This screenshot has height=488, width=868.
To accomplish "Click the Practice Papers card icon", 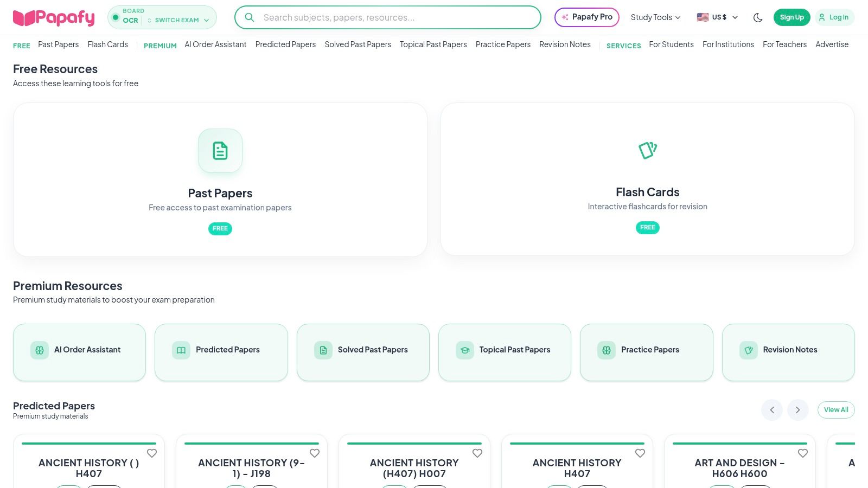I will (607, 350).
